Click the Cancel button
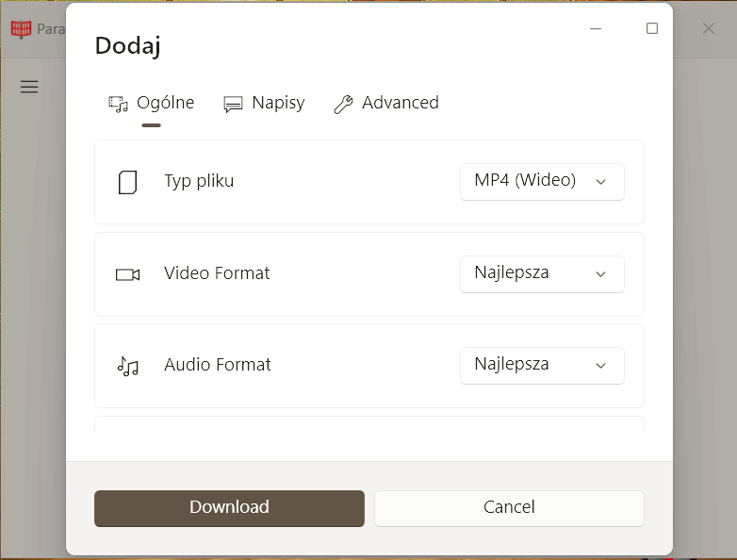737x560 pixels. coord(509,508)
